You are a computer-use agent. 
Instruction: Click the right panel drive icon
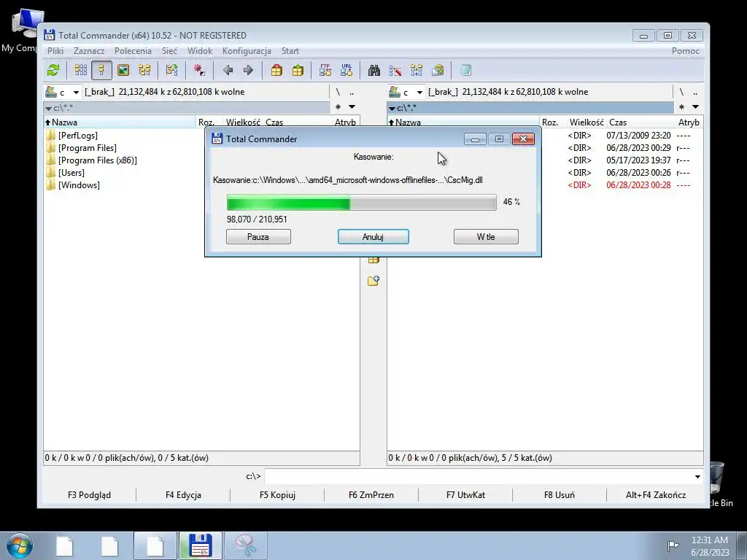(394, 91)
